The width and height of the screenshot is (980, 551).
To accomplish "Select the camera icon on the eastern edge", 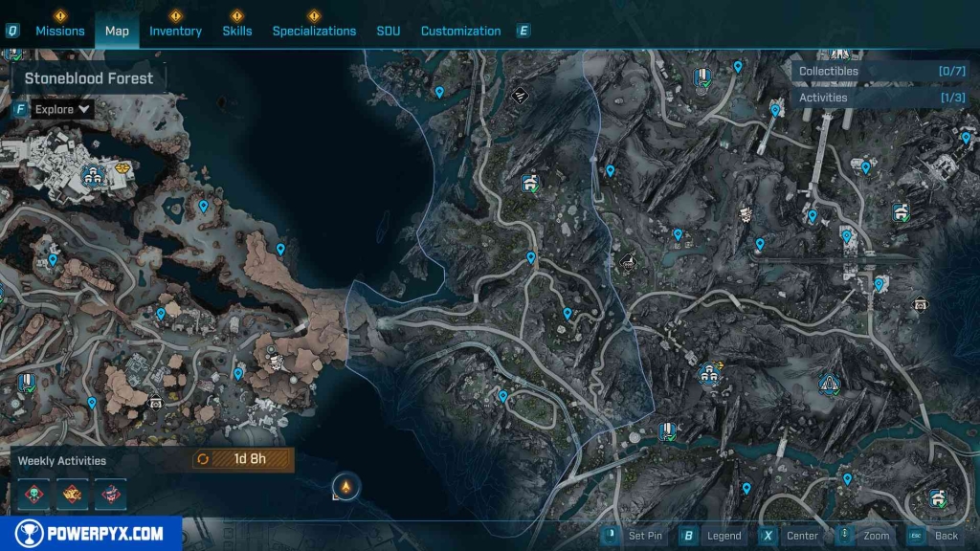I will [x=921, y=304].
